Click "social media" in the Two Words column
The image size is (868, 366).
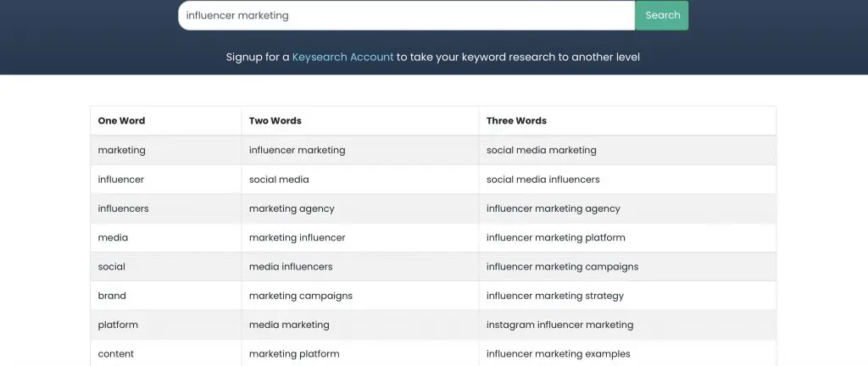pos(279,180)
